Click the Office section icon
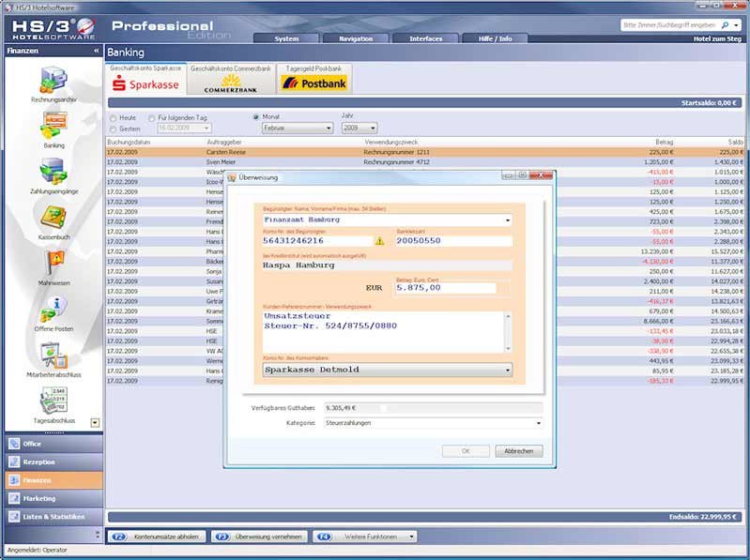 [x=14, y=444]
